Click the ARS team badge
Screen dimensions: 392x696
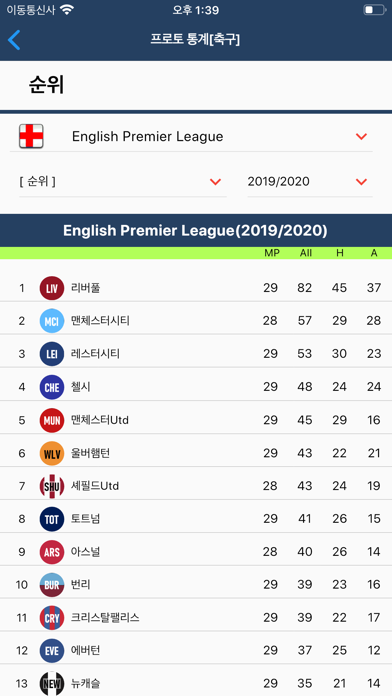click(51, 552)
